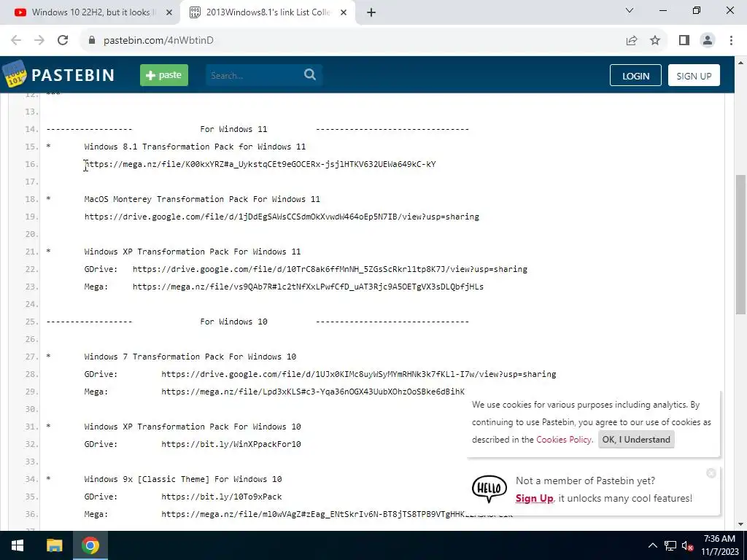Click the For Windows 11 heading text

233,129
